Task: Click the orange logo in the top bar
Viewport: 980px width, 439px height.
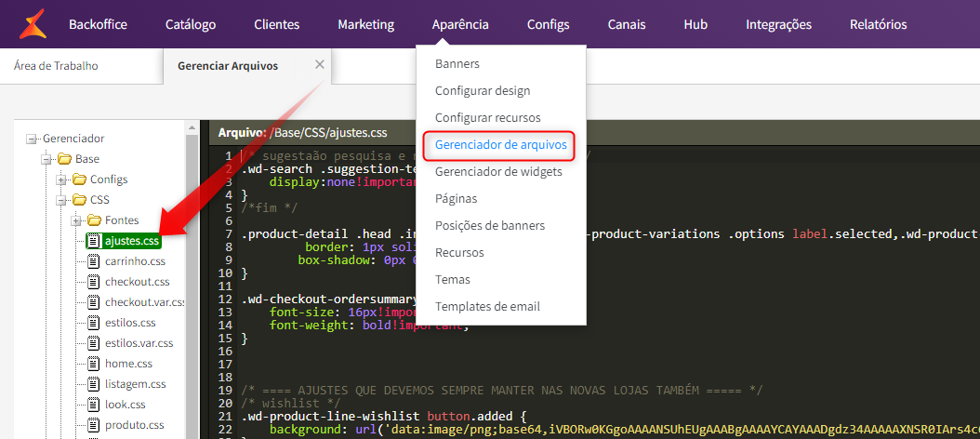Action: (33, 24)
